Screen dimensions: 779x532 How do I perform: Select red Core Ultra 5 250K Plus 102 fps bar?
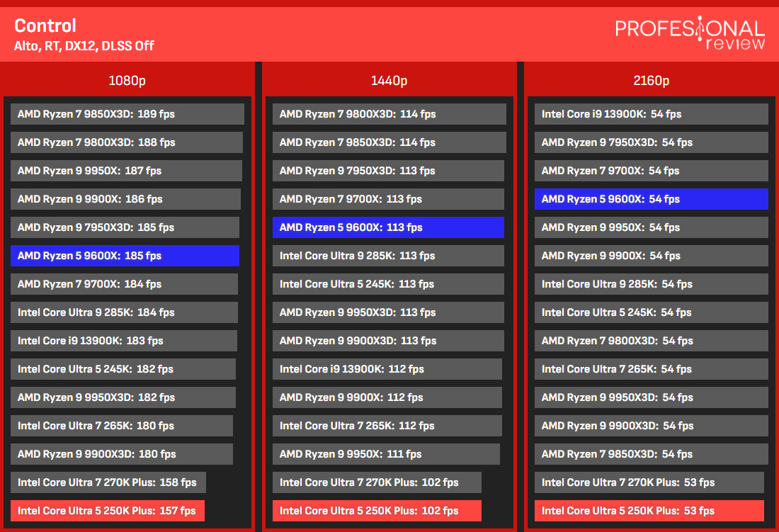[x=377, y=511]
